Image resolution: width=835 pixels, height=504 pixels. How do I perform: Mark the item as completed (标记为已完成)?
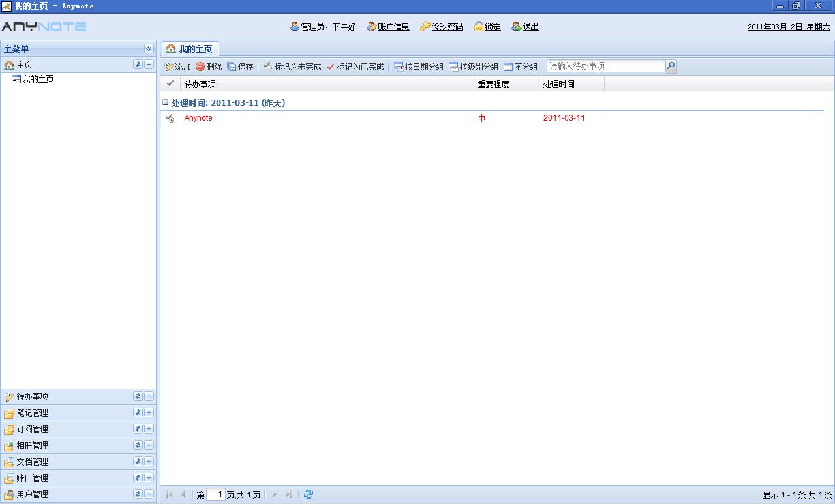[355, 67]
